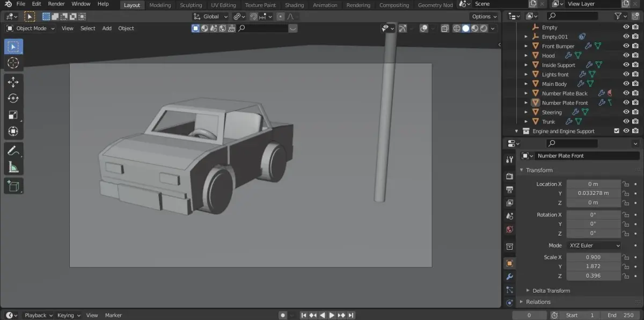The image size is (644, 320).
Task: Collapse Engine and Engine Support collection
Action: coord(517,131)
